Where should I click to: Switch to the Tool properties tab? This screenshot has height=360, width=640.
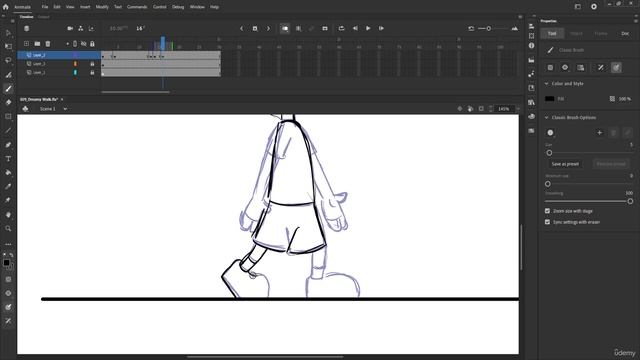point(552,33)
